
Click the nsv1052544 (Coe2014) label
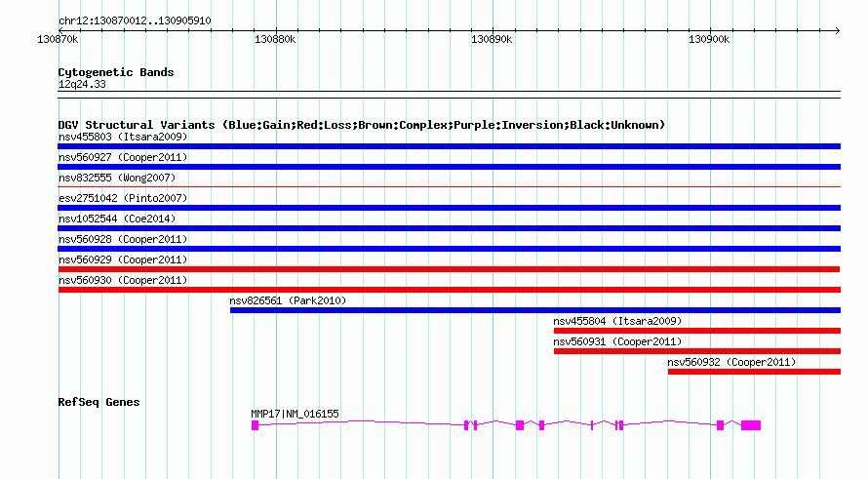click(117, 219)
